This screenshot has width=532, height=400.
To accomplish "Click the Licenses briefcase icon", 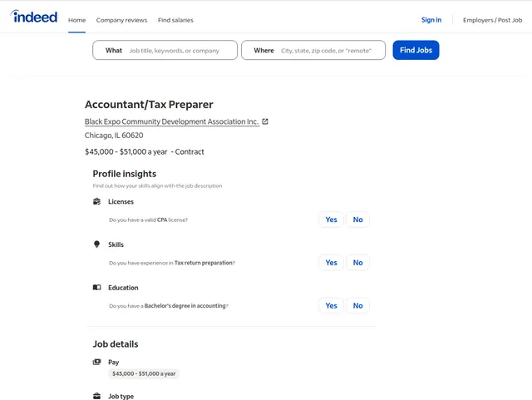I will click(x=96, y=201).
